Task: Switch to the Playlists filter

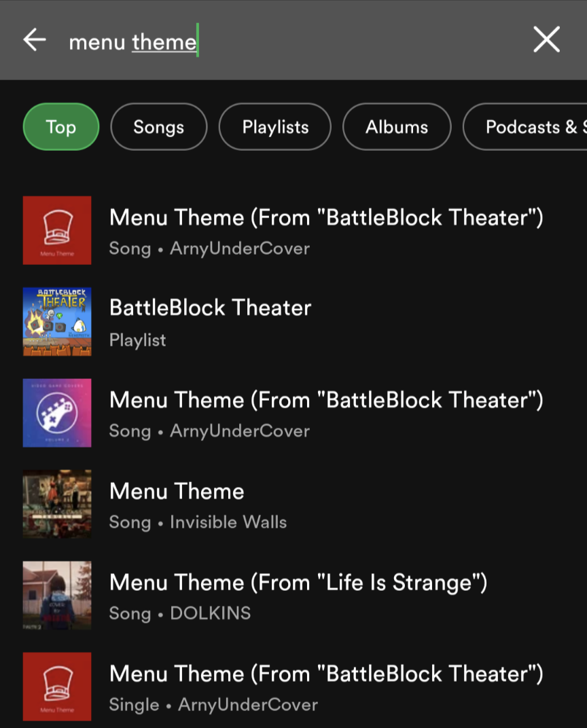Action: (275, 127)
